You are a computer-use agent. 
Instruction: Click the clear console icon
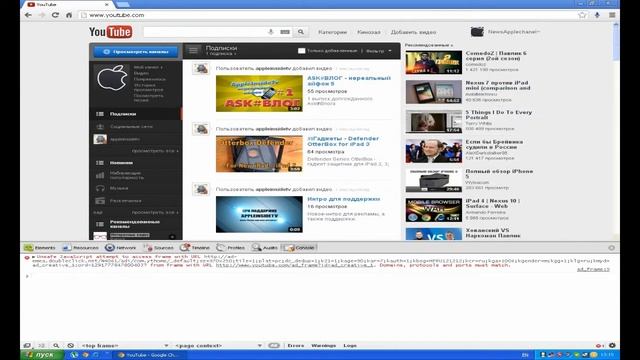click(70, 345)
